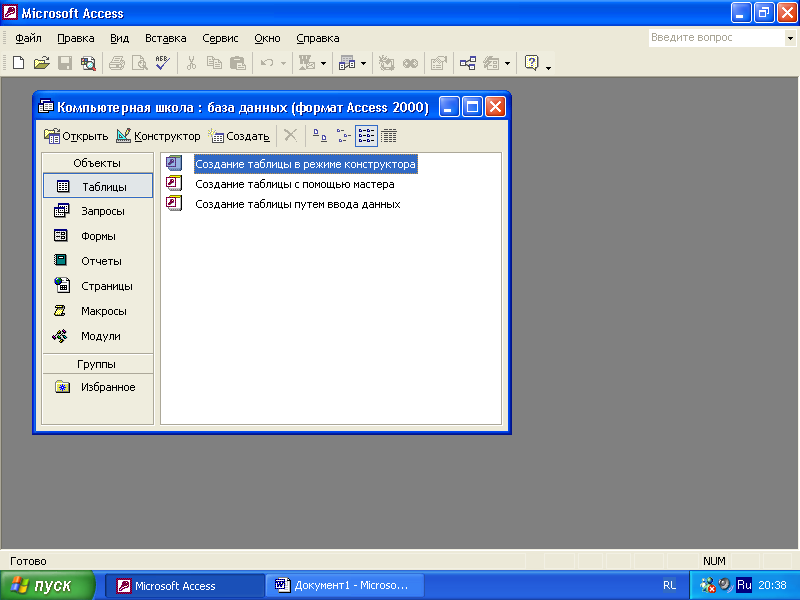The height and width of the screenshot is (600, 800).
Task: Open the Справка menu
Action: coord(317,38)
